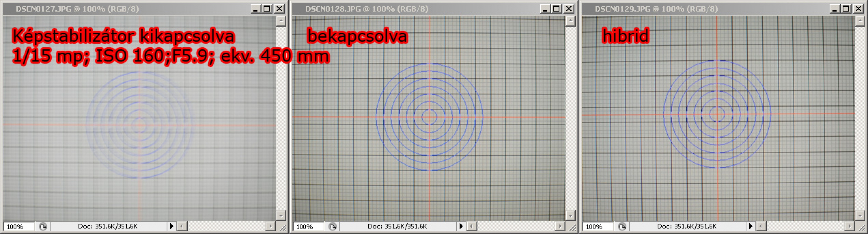The image size is (868, 234).
Task: Open status bar flyout arrow in DSCN0129 window
Action: [751, 226]
